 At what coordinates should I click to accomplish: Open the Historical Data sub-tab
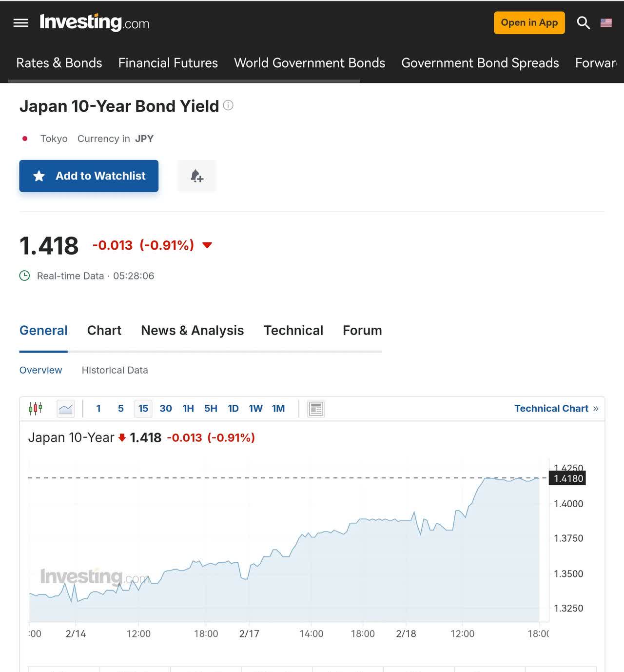click(115, 370)
